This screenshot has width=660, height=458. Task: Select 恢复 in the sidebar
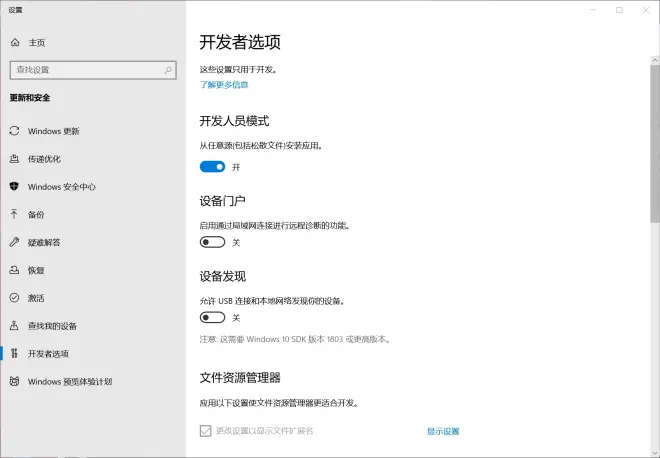pyautogui.click(x=93, y=270)
